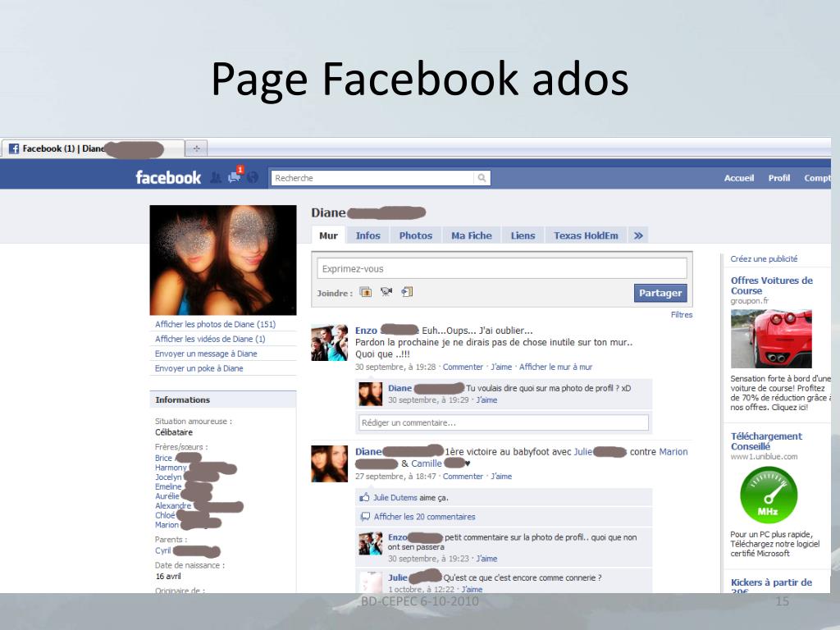Click Marion name in babyfoot post
The width and height of the screenshot is (840, 630).
[673, 452]
